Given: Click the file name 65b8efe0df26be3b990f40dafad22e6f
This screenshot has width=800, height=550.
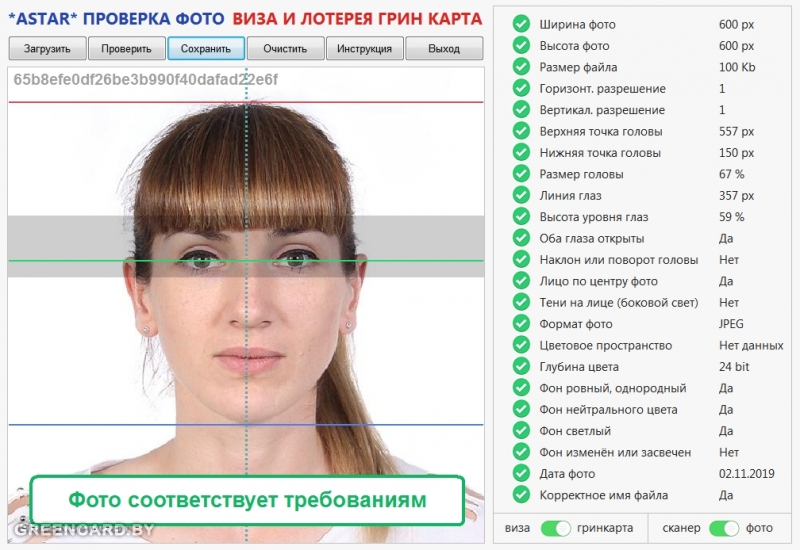Looking at the screenshot, I should pyautogui.click(x=145, y=80).
